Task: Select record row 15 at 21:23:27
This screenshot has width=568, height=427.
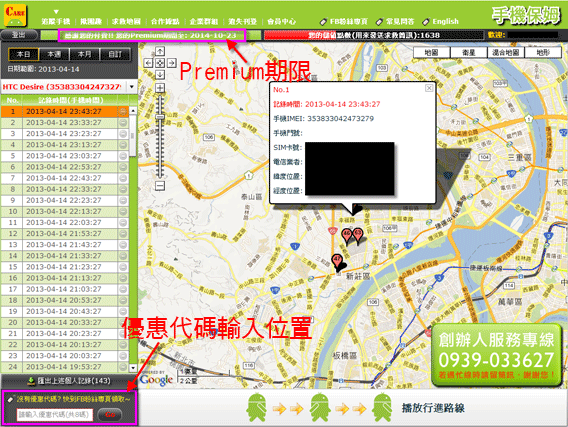Action: 64,267
